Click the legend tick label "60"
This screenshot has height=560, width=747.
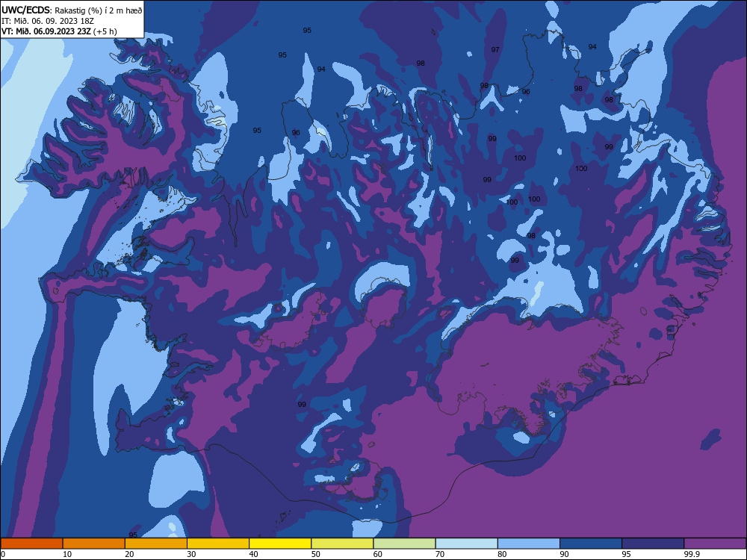378,554
